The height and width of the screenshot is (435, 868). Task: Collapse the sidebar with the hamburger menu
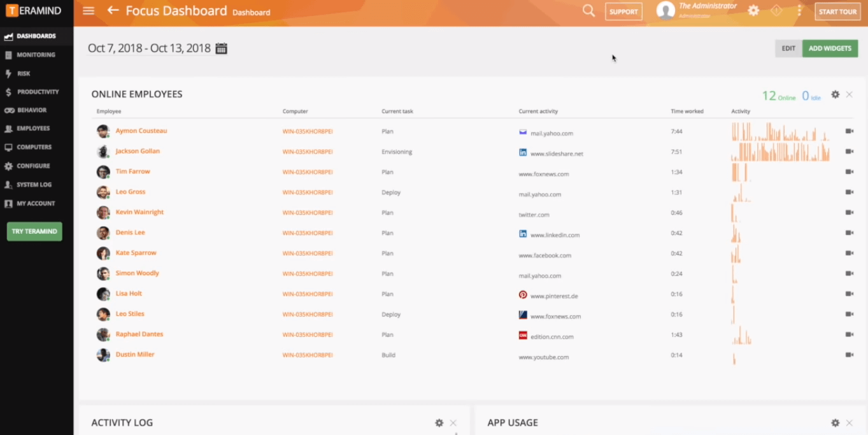point(87,10)
